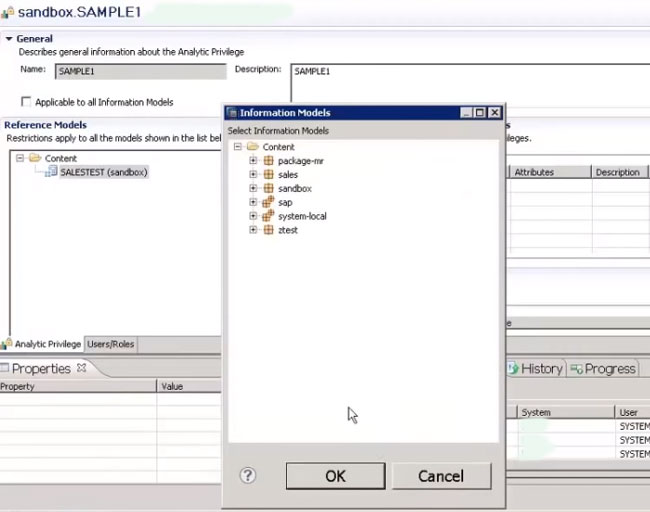
Task: Click the Content folder icon in Reference Models
Action: (35, 158)
